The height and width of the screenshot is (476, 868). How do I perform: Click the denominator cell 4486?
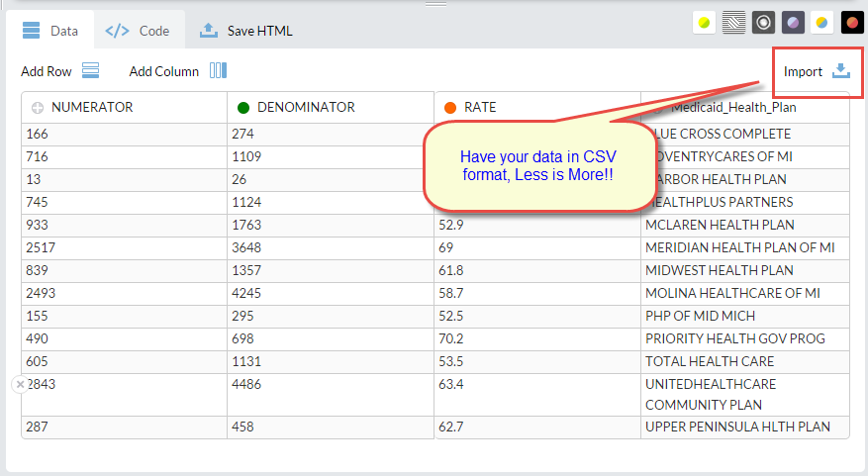[x=331, y=395]
